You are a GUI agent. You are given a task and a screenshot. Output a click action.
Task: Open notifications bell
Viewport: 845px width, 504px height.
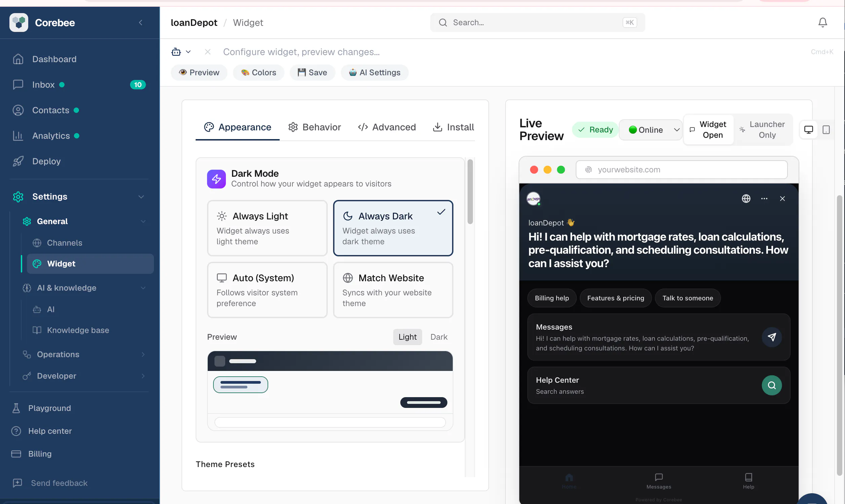tap(822, 23)
